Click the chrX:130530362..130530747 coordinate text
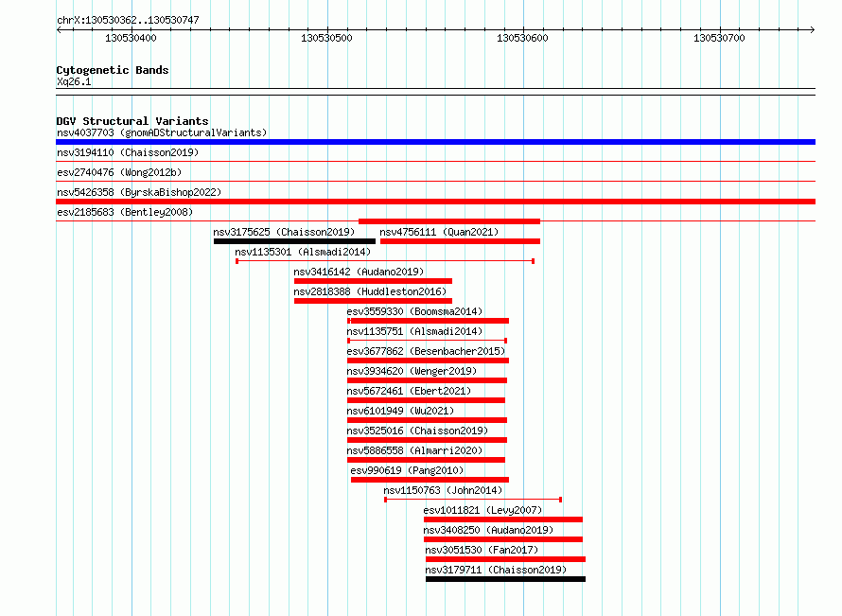The width and height of the screenshot is (842, 616). [128, 20]
